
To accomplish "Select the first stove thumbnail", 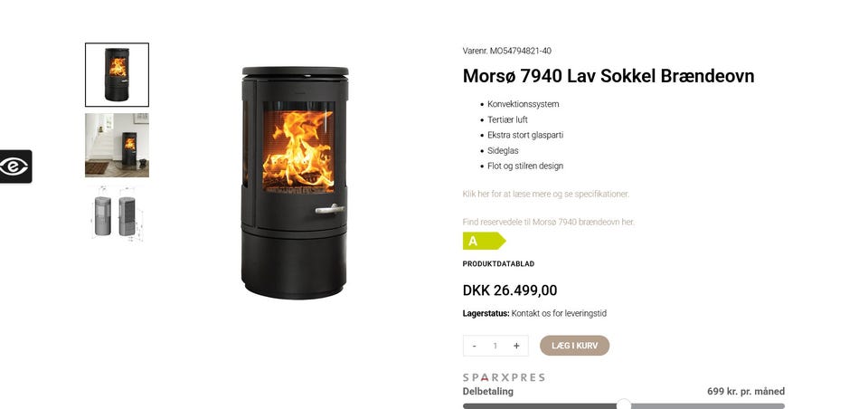I will tap(117, 75).
